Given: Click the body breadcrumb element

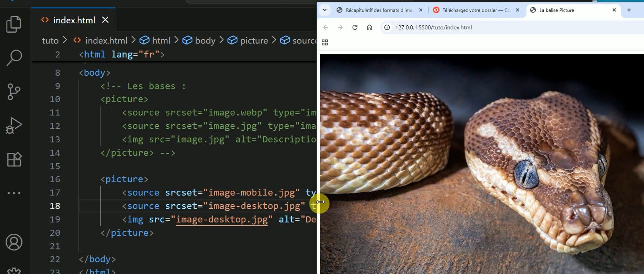Looking at the screenshot, I should (199, 41).
